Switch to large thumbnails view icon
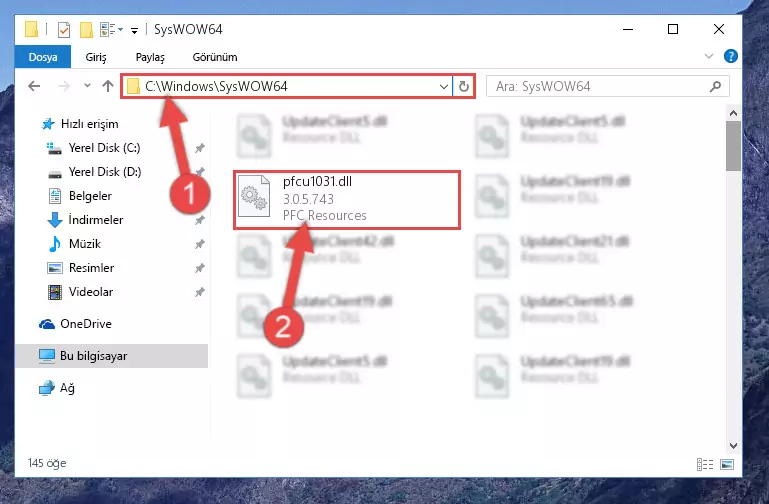The height and width of the screenshot is (504, 769). 727,464
